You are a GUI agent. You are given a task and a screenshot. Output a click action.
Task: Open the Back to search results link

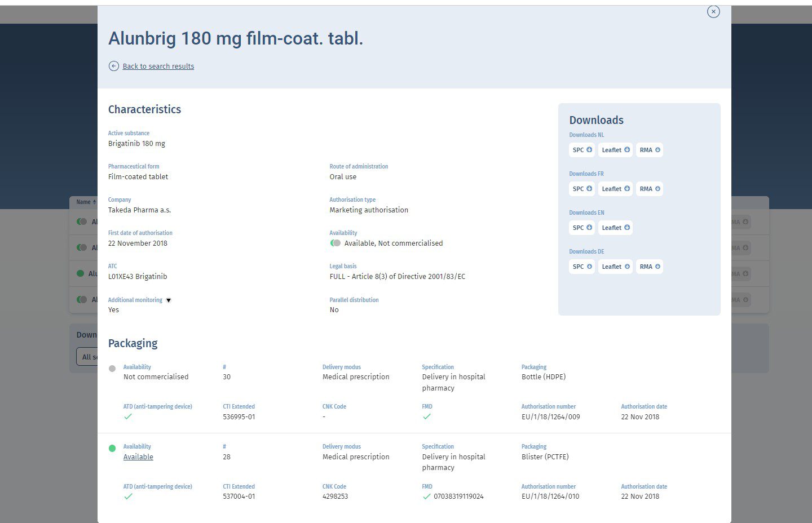coord(158,66)
